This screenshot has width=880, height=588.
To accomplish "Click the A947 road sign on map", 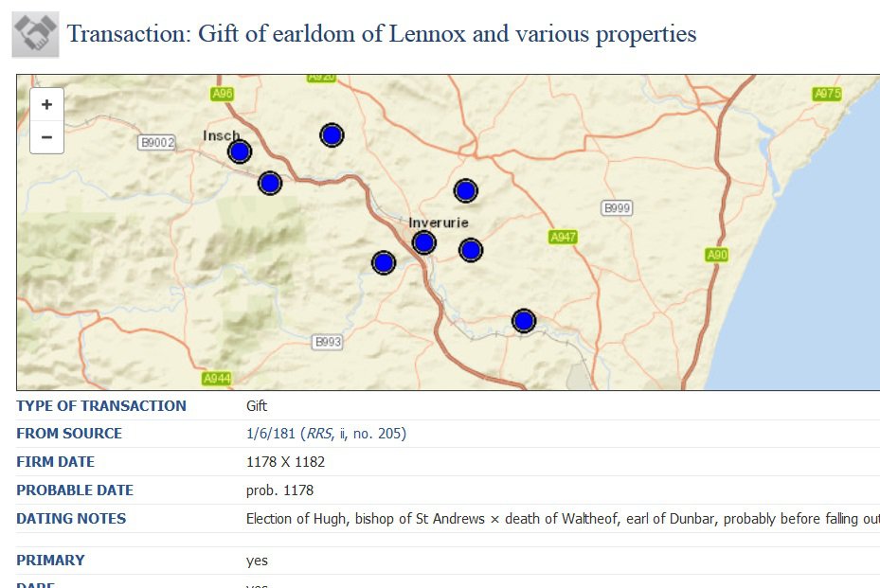I will click(563, 237).
